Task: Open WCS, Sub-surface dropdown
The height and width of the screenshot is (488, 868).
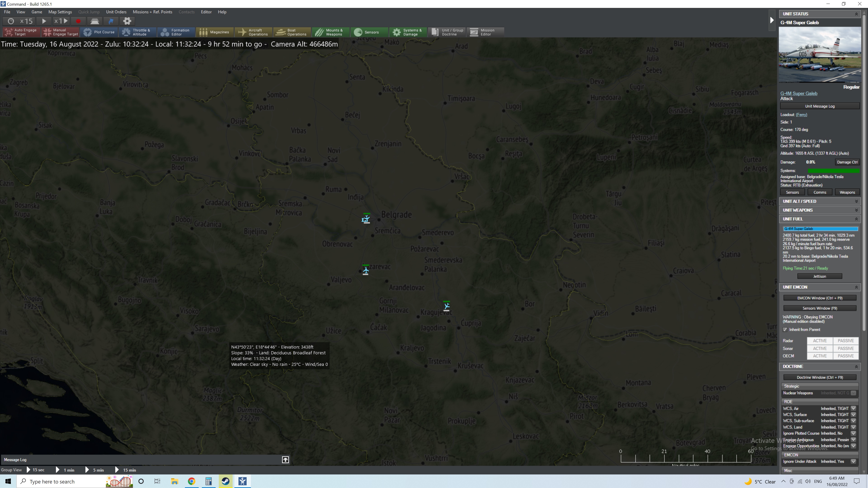Action: tap(854, 421)
